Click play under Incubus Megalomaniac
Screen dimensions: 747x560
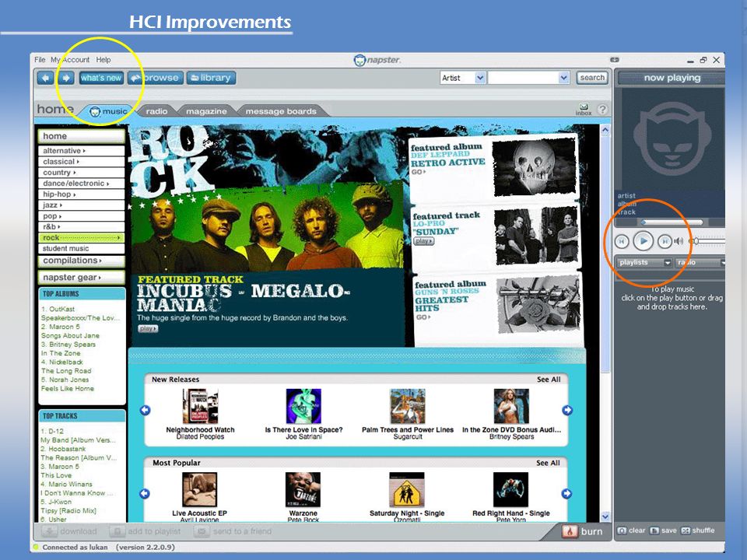pyautogui.click(x=148, y=328)
